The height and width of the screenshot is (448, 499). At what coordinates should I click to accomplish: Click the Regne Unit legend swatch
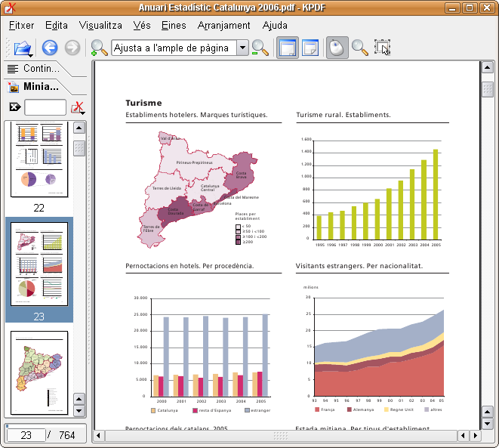pos(387,409)
